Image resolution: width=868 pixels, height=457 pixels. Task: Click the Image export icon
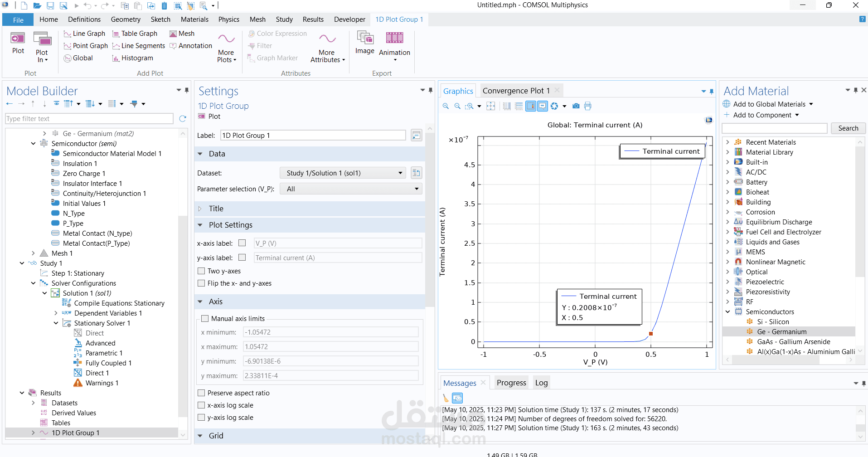(364, 42)
